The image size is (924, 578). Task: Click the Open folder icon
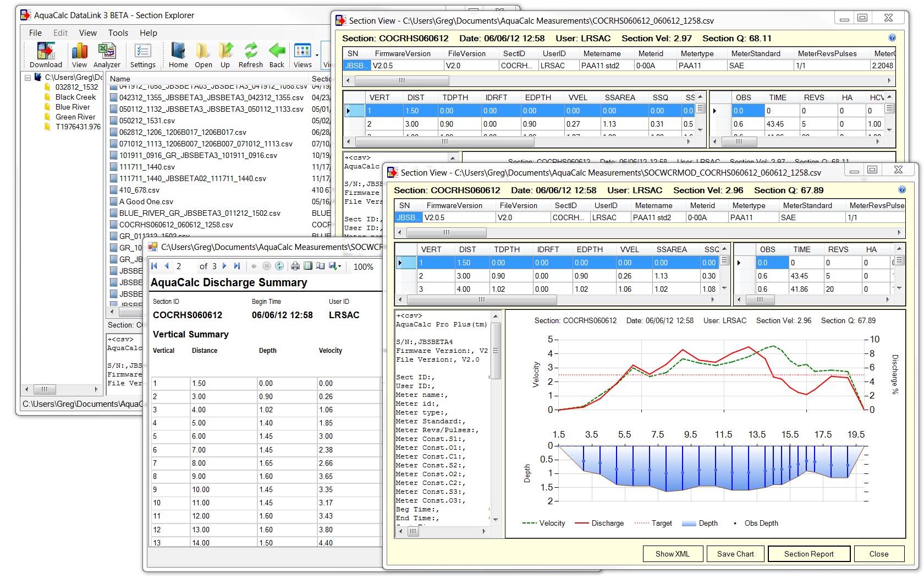203,55
